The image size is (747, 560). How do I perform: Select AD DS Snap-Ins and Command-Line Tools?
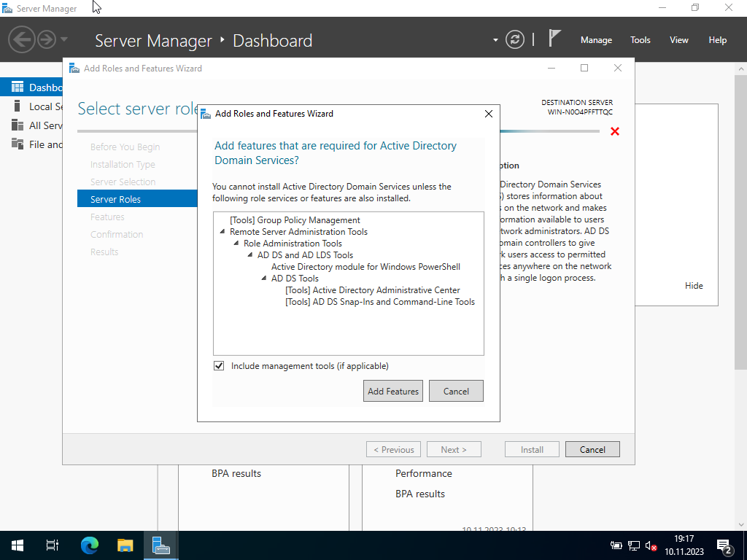point(380,301)
